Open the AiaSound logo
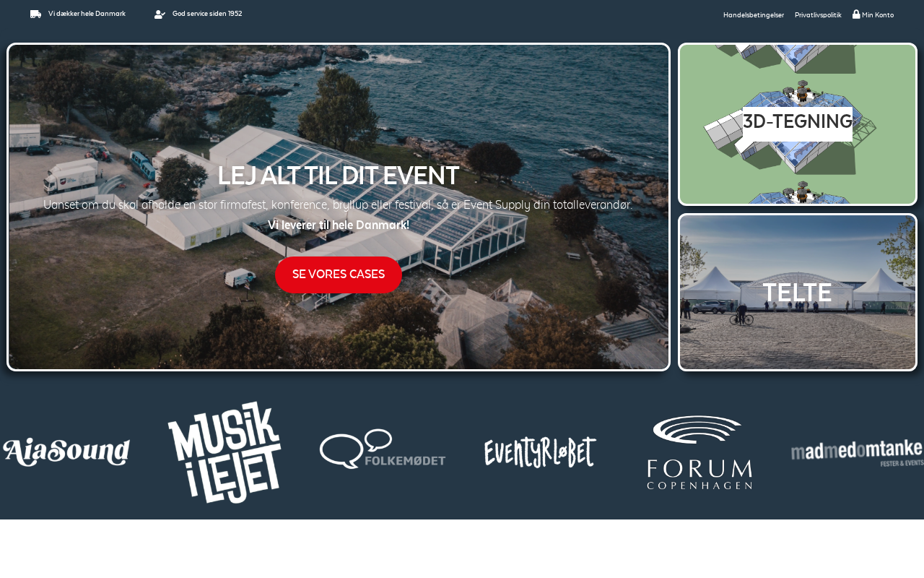Viewport: 924px width, 578px height. point(66,452)
